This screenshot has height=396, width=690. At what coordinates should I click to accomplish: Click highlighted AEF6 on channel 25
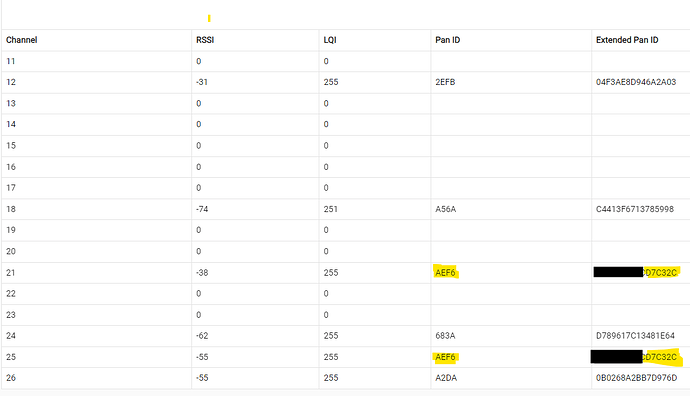[x=445, y=357]
